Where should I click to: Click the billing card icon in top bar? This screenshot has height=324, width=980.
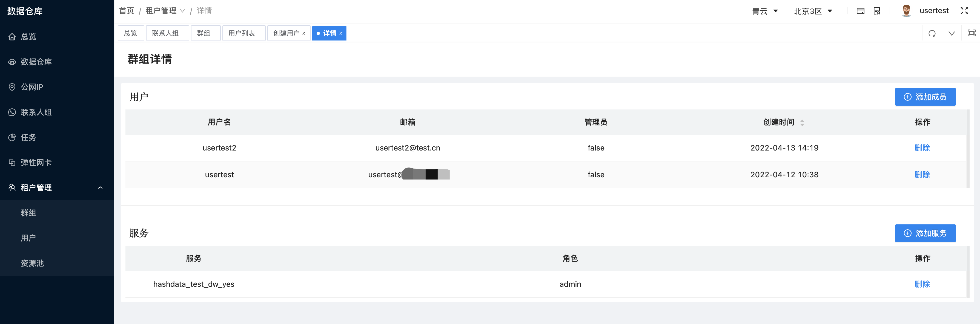(x=861, y=11)
